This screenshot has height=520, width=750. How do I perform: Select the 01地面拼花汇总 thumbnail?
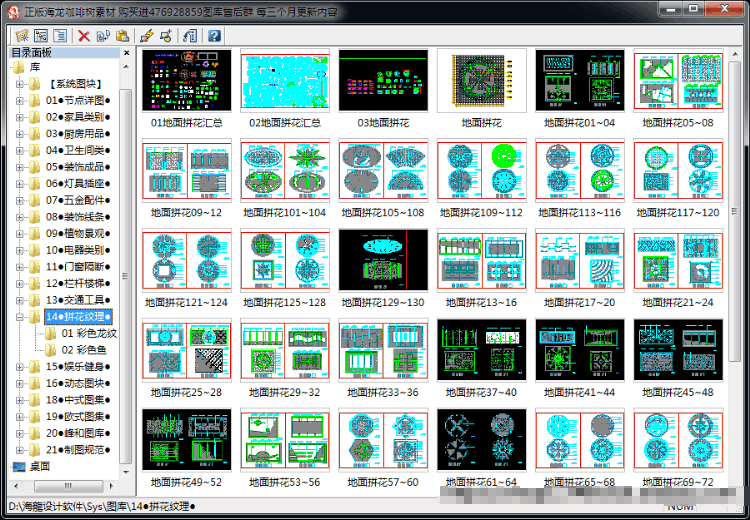click(x=187, y=80)
